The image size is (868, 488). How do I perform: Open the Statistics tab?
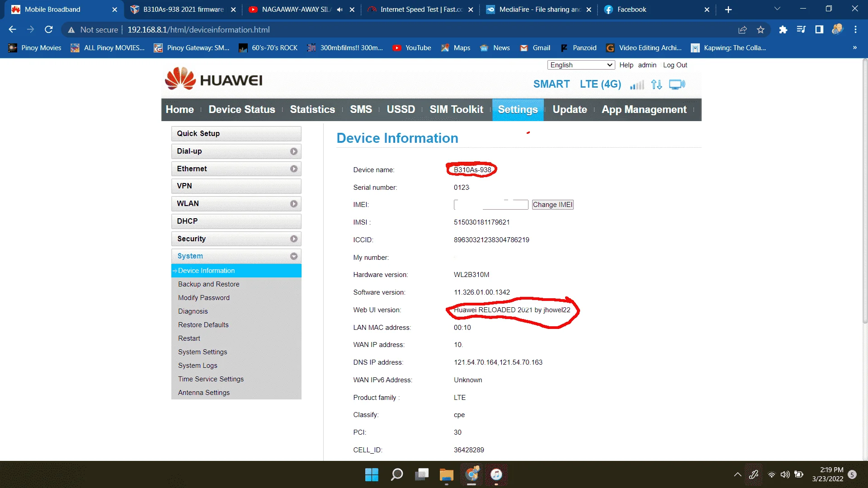point(312,110)
